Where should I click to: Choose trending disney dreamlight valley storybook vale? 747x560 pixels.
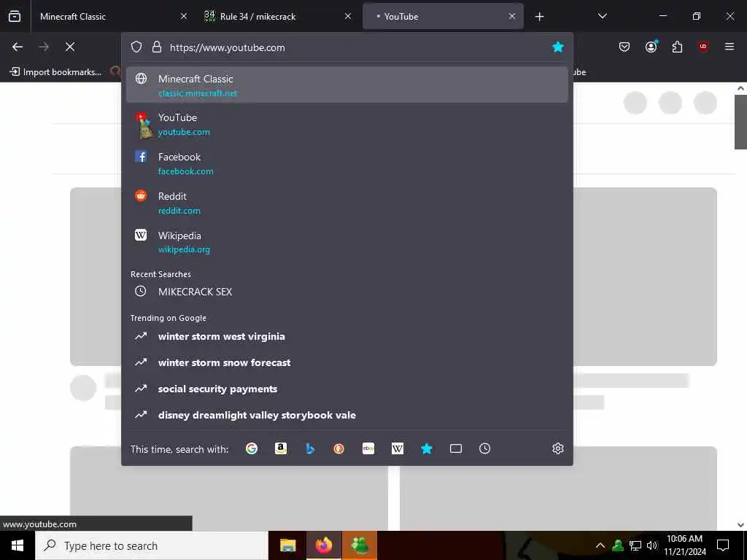[x=347, y=415]
